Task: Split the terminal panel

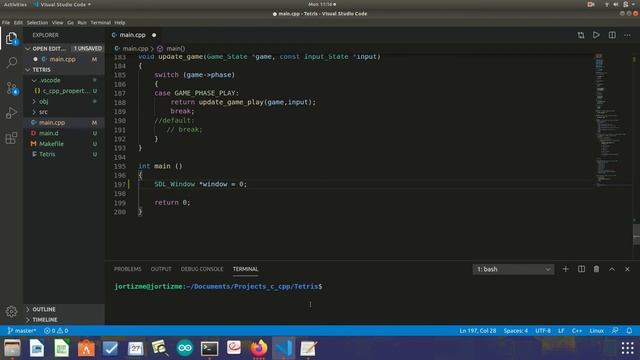Action: (581, 269)
